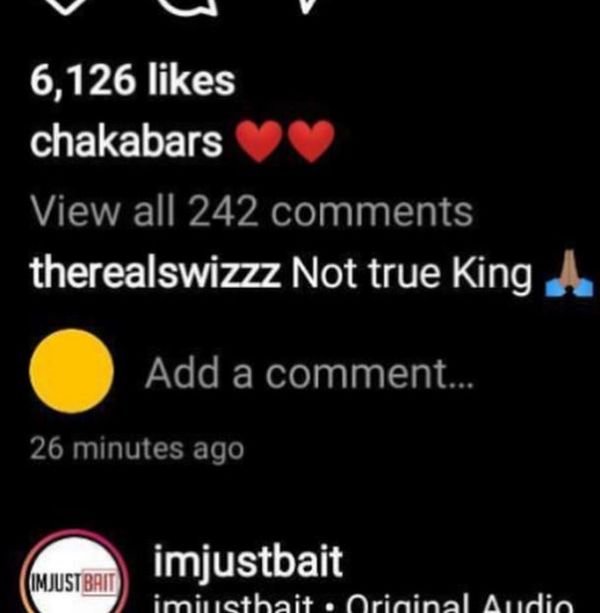Open therealswizzz commenter profile

point(156,272)
